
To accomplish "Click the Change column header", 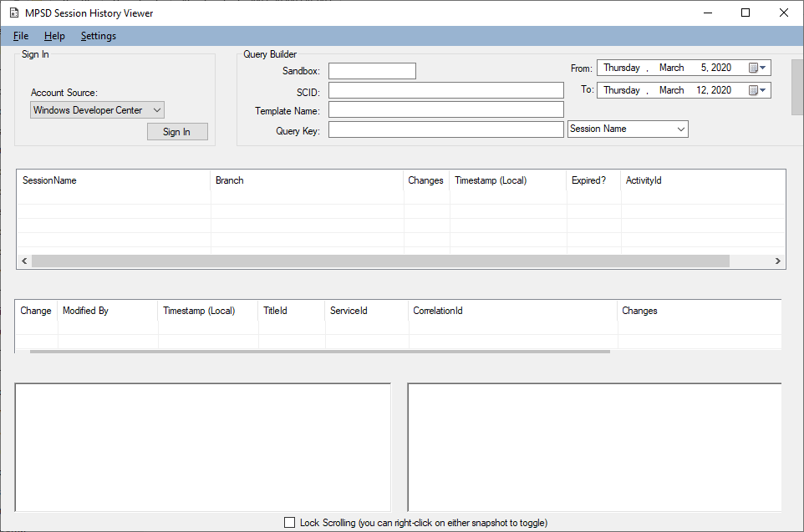I will pos(36,311).
